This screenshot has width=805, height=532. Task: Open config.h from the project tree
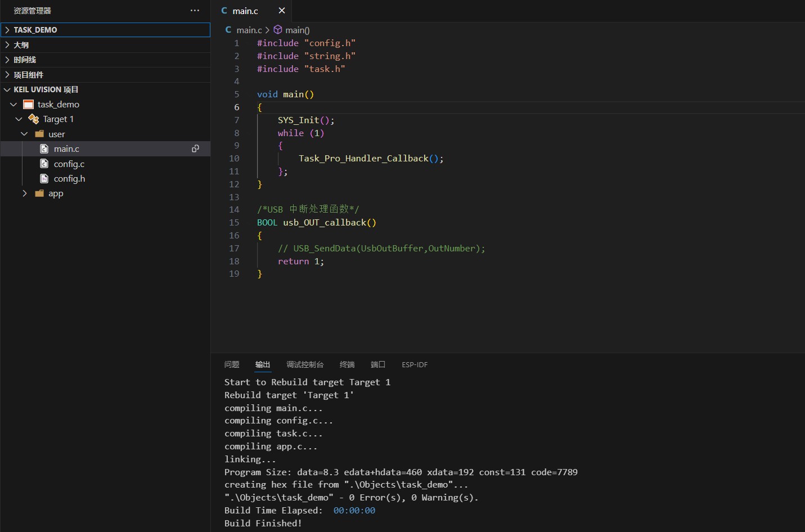[69, 178]
